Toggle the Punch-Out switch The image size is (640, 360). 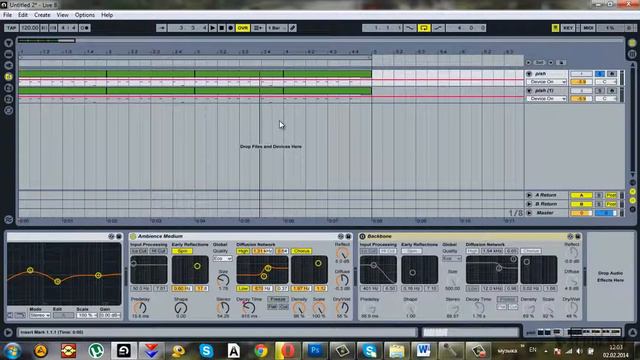point(438,28)
